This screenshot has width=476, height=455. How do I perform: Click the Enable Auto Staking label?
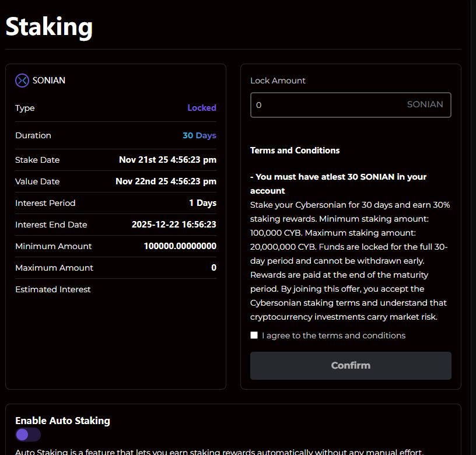(62, 421)
